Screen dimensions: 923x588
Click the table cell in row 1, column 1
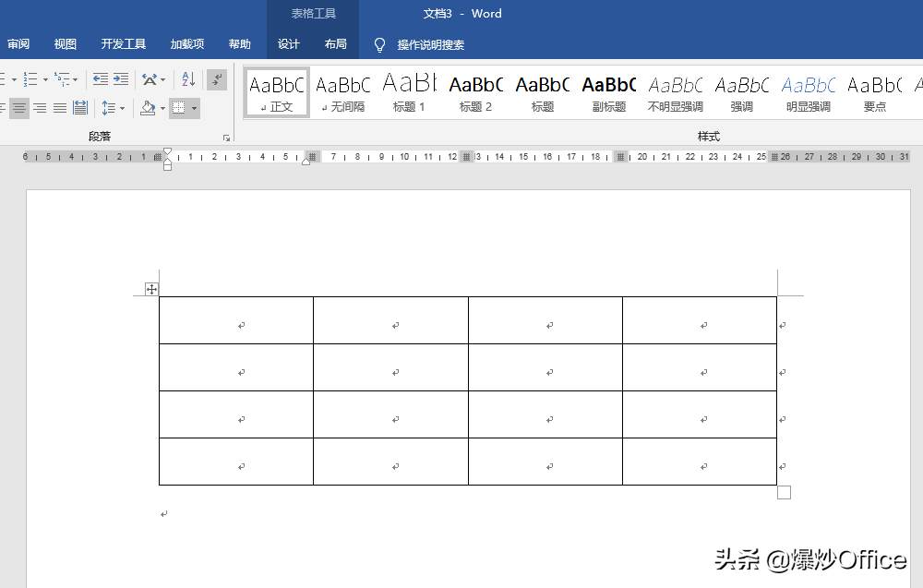tap(236, 320)
